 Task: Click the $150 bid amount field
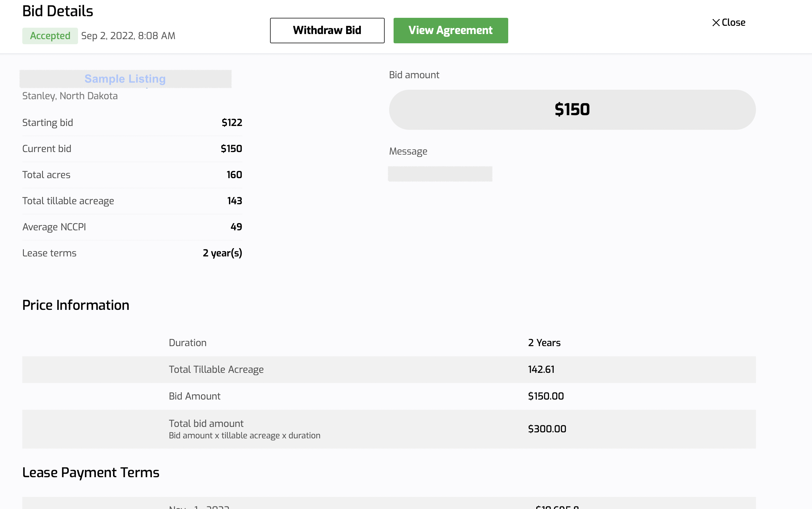pos(572,109)
